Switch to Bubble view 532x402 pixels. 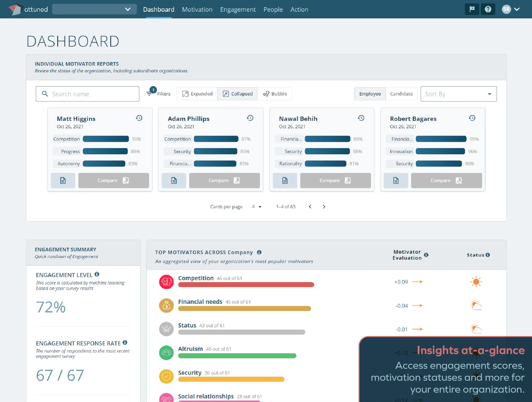tap(275, 94)
